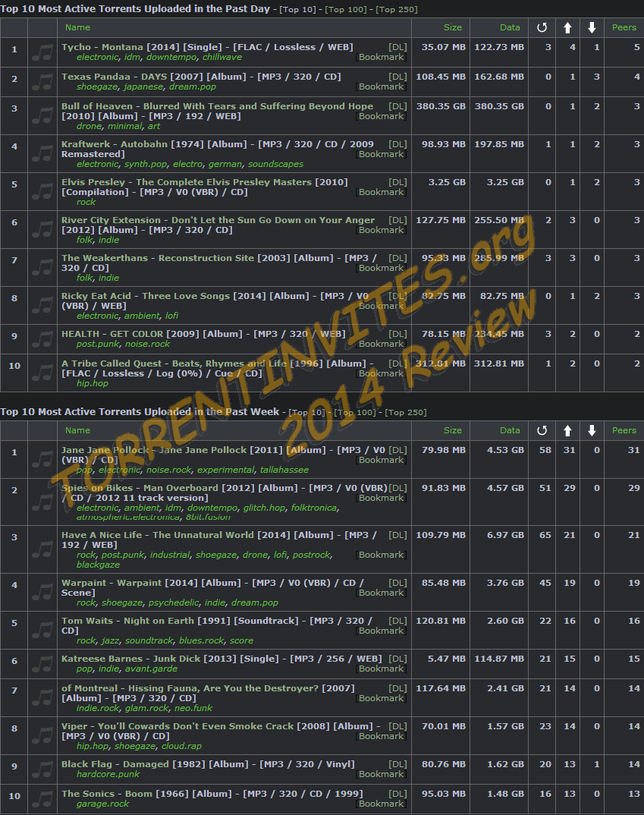Open Top 250 list for the Past Week

coord(406,412)
